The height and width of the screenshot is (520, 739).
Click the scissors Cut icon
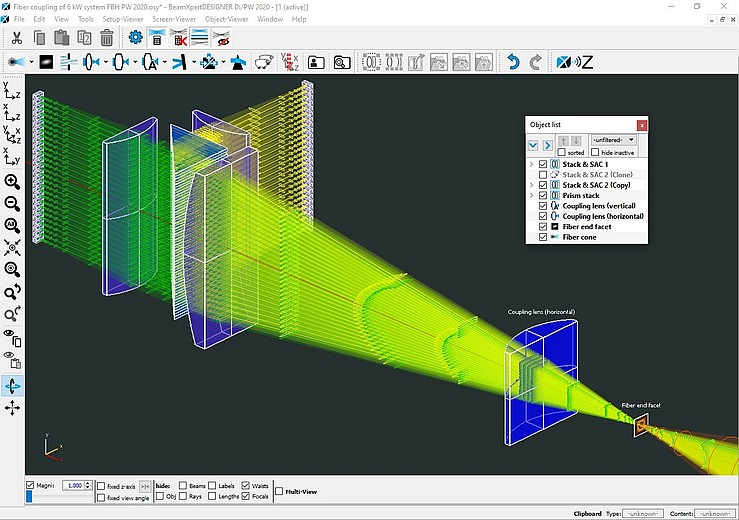[x=17, y=38]
